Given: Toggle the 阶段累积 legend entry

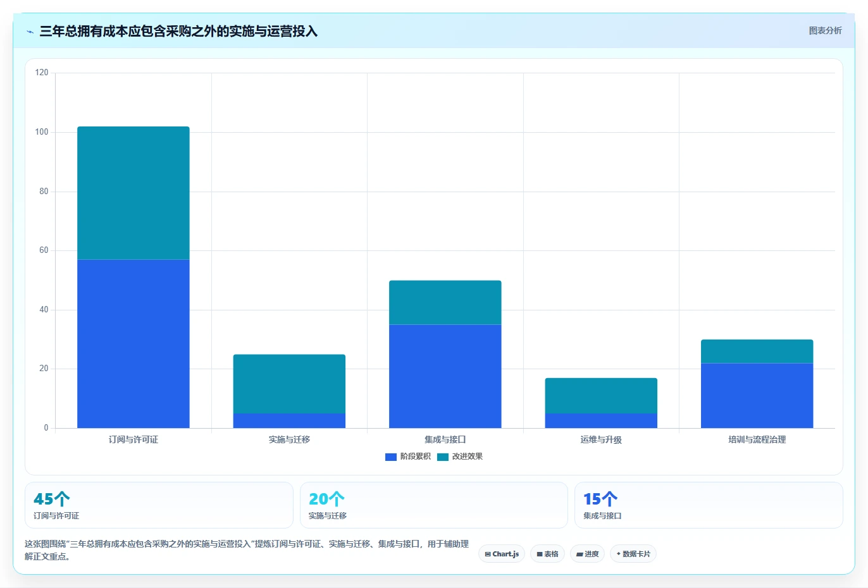Looking at the screenshot, I should (407, 456).
